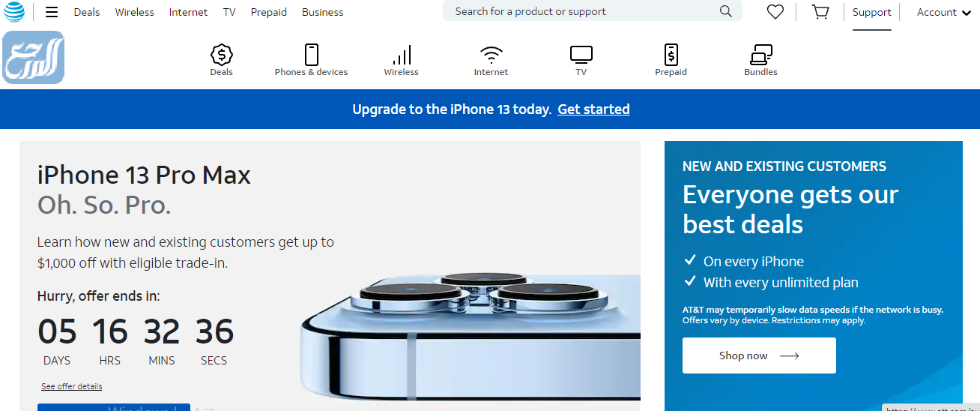Open the Wireless signal bars icon
Image resolution: width=980 pixels, height=411 pixels.
pyautogui.click(x=402, y=55)
